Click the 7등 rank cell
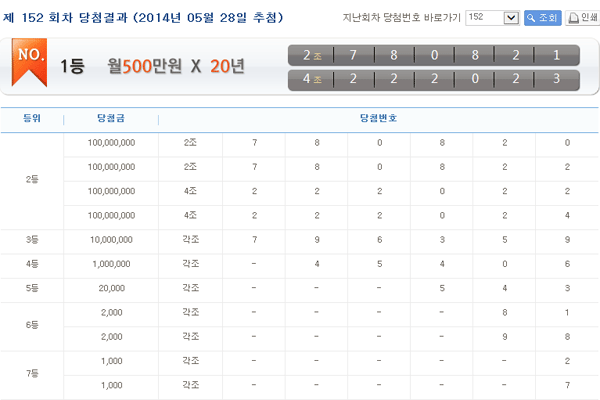The image size is (600, 400). 31,372
